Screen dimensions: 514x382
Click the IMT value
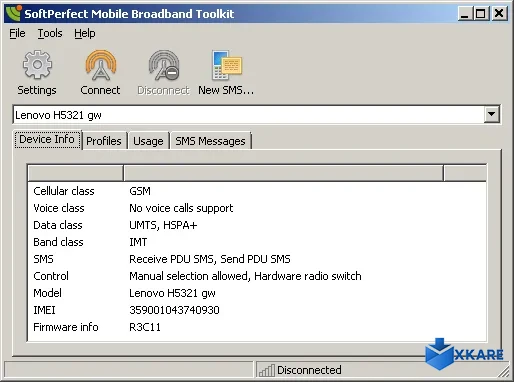tap(138, 242)
